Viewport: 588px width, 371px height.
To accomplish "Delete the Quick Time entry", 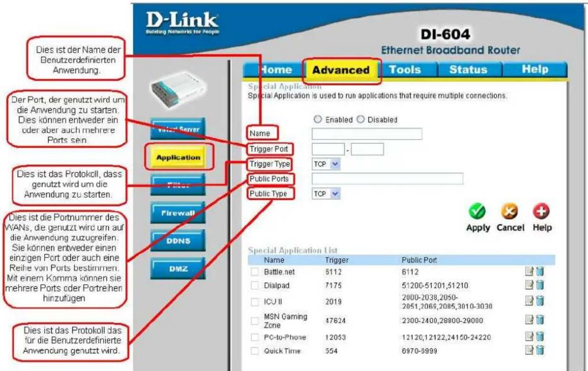I will 539,351.
